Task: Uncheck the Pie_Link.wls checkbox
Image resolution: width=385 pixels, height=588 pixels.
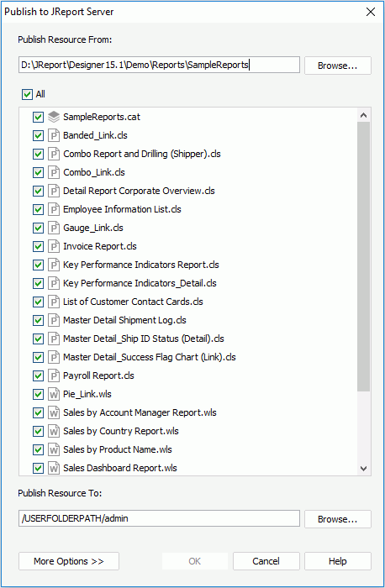Action: (x=38, y=394)
